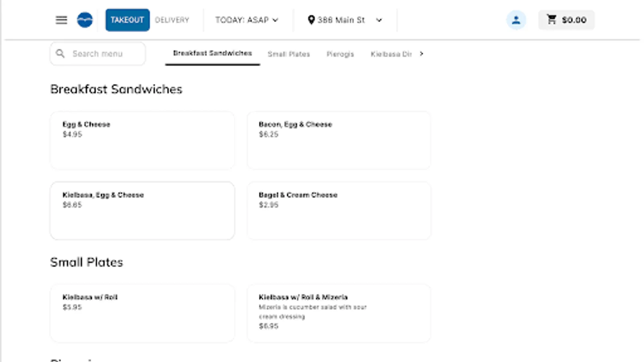Click the blue restaurant logo
Screen dimensions: 644x362
(85, 20)
